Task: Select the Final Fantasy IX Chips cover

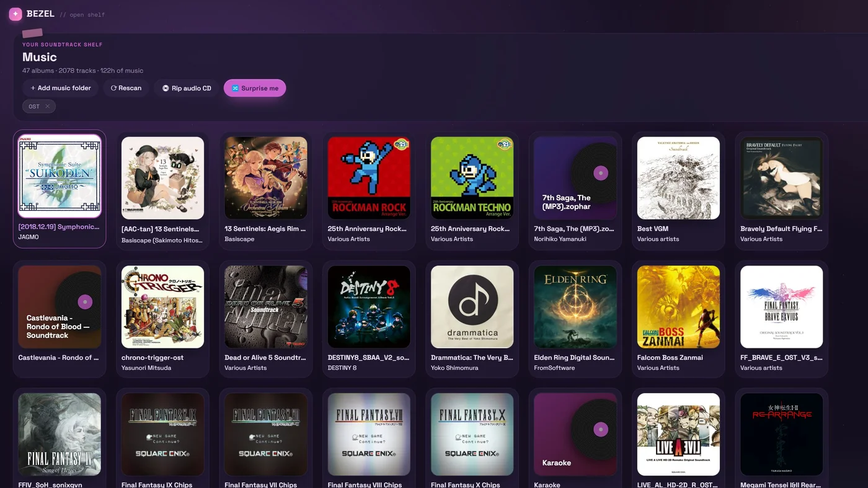Action: (x=162, y=434)
